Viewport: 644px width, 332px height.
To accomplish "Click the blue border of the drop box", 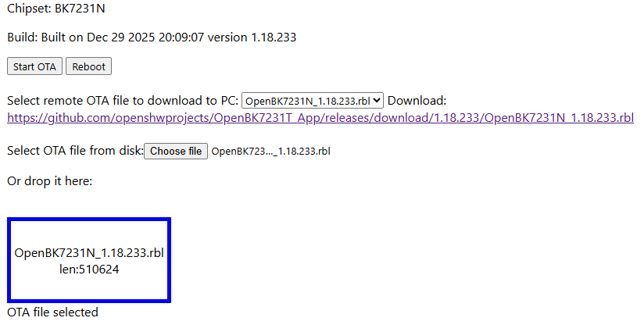I will [89, 220].
